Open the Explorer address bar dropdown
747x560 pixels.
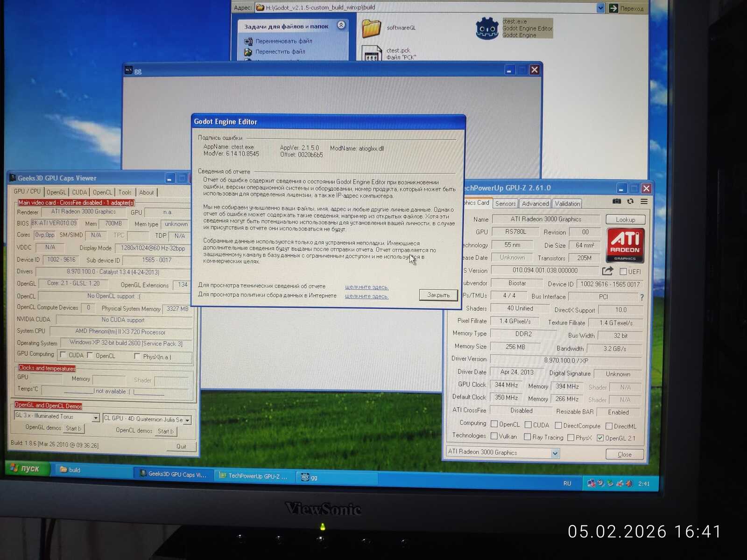(601, 8)
